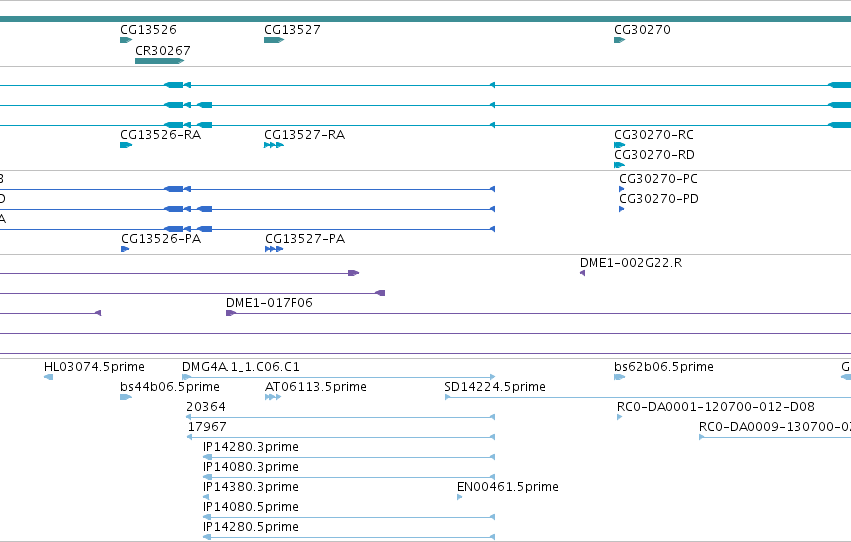This screenshot has width=851, height=542.
Task: Click the CG30270-PC protein label
Action: tap(658, 178)
